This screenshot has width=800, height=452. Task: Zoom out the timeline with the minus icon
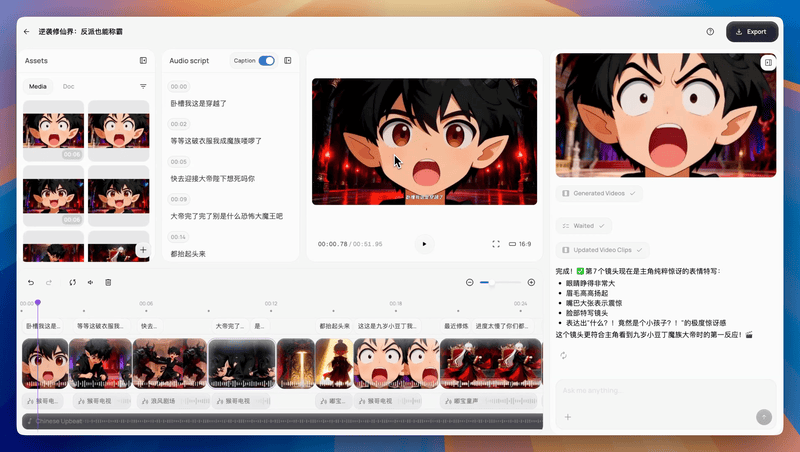click(x=470, y=282)
